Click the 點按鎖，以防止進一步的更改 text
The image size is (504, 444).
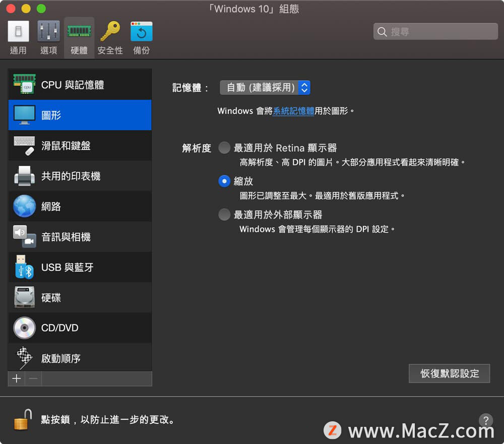point(108,420)
